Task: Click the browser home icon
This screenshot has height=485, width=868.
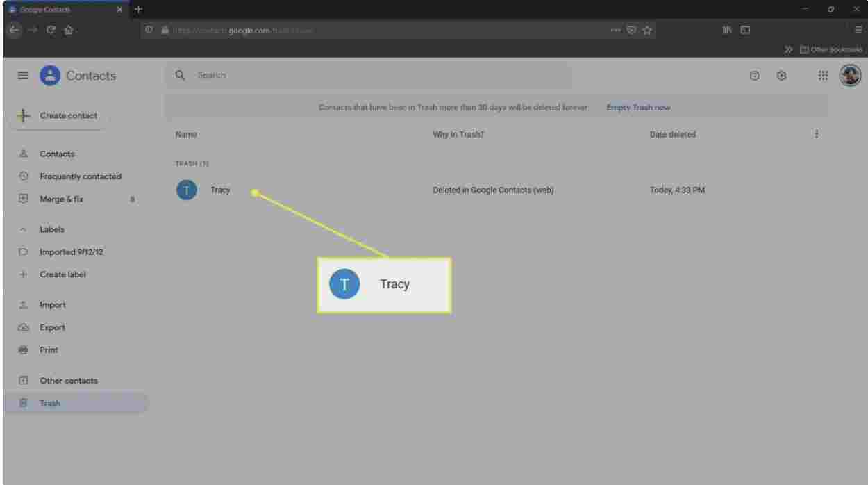Action: click(69, 30)
